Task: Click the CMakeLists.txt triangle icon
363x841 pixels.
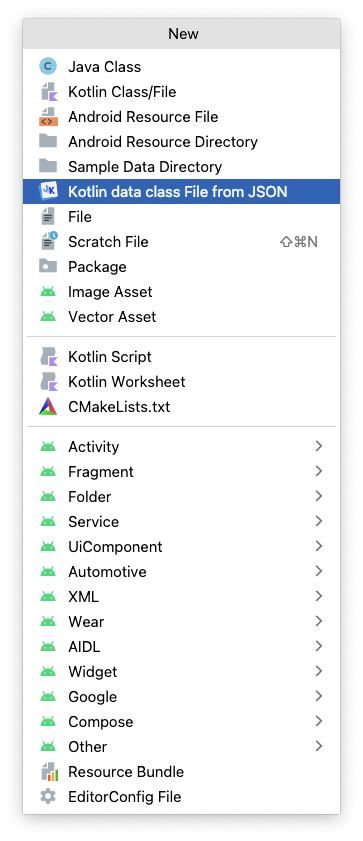Action: (48, 407)
